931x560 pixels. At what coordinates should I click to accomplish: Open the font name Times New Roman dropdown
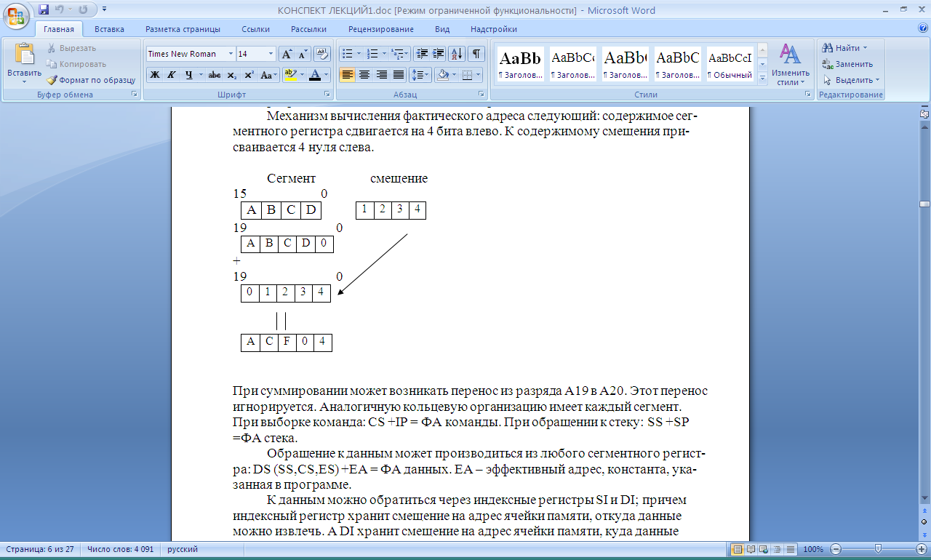point(231,54)
